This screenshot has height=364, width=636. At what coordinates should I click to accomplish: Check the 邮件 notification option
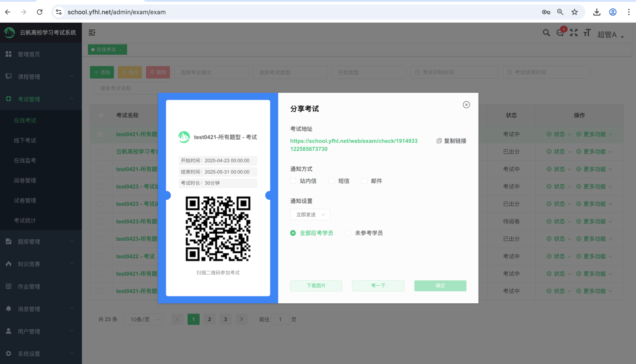(x=364, y=181)
